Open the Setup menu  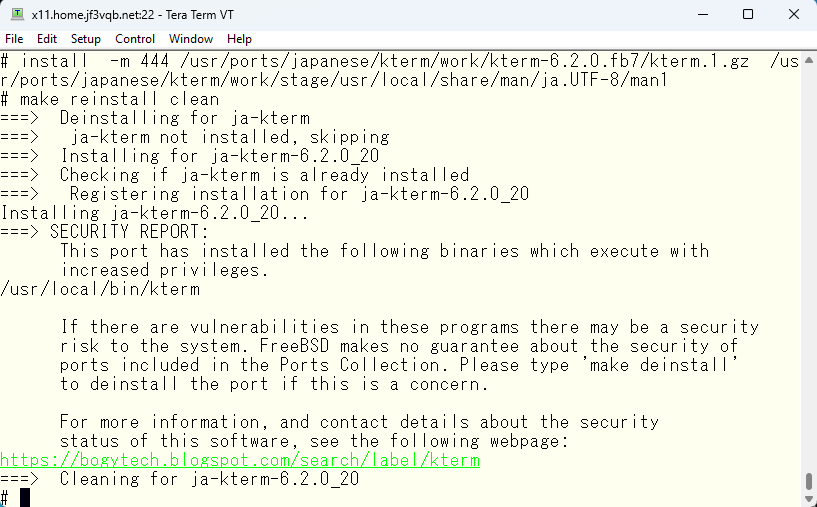(85, 39)
